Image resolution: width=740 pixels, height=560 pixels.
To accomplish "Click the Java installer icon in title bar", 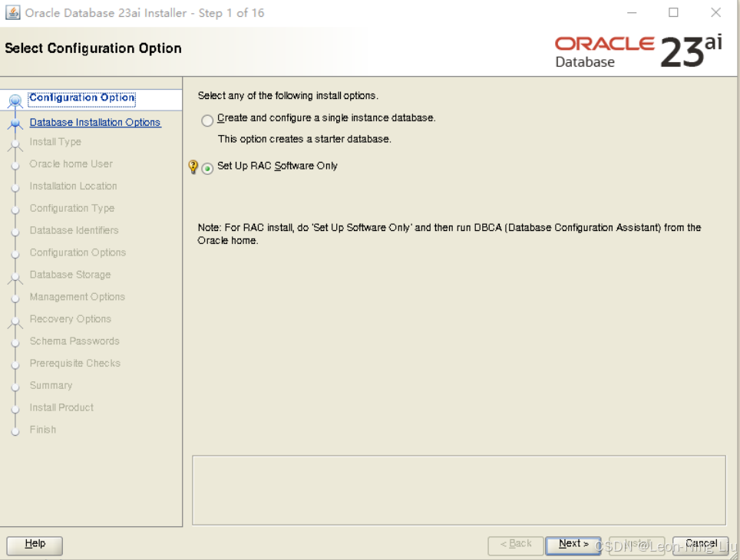I will (13, 13).
